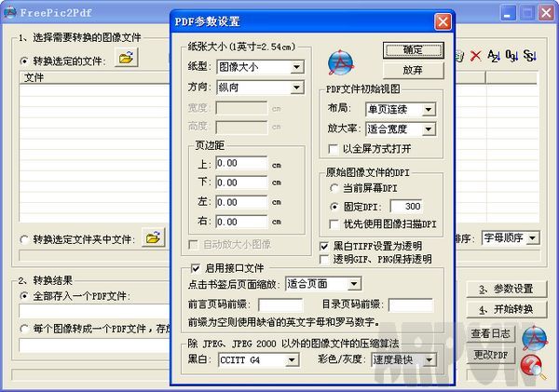Open the 方向 orientation dropdown

[296, 88]
